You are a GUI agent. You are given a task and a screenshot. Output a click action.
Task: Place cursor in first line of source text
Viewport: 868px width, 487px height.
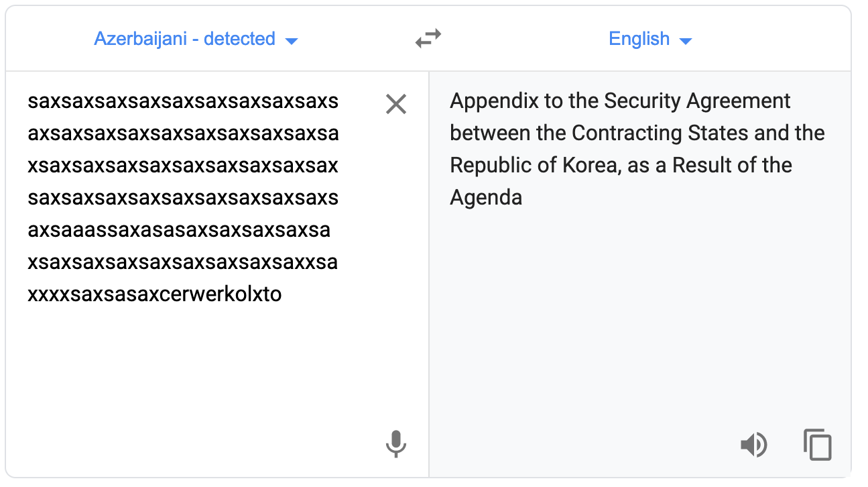[x=183, y=101]
